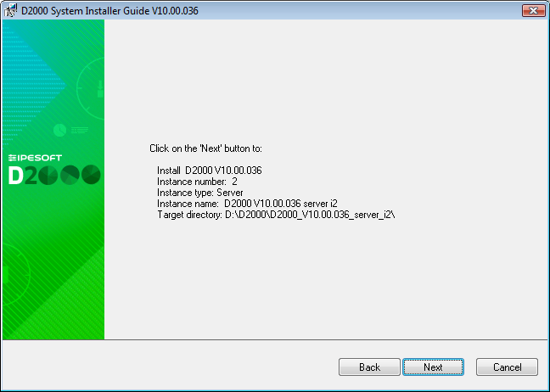Cancel the D2000 installer
The image size is (550, 392).
507,367
